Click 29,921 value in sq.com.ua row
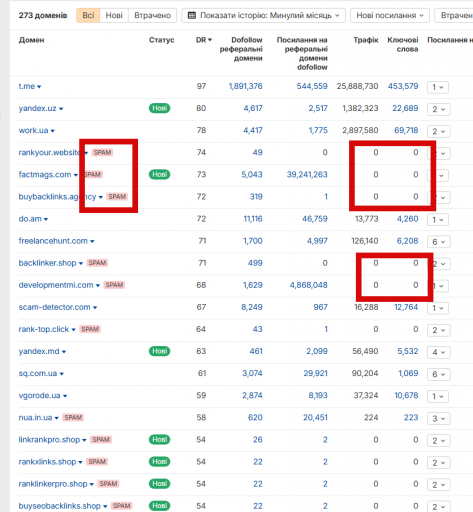Image resolution: width=473 pixels, height=512 pixels. tap(315, 373)
